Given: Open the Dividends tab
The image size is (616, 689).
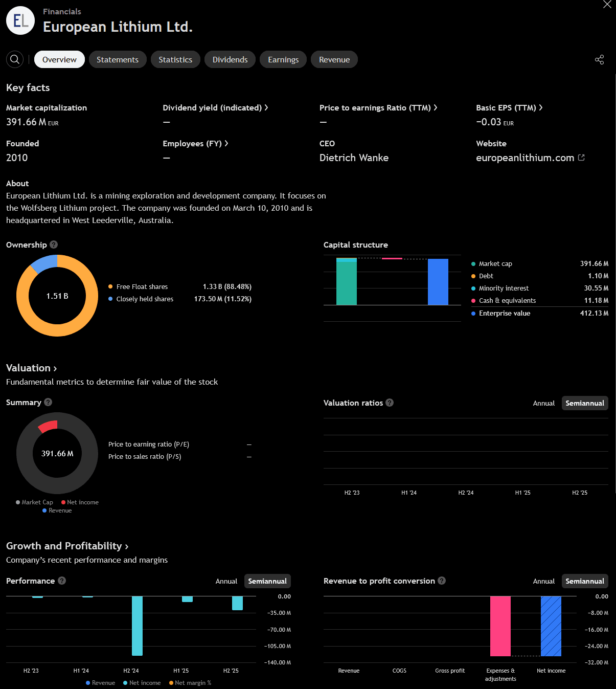Looking at the screenshot, I should pyautogui.click(x=230, y=59).
